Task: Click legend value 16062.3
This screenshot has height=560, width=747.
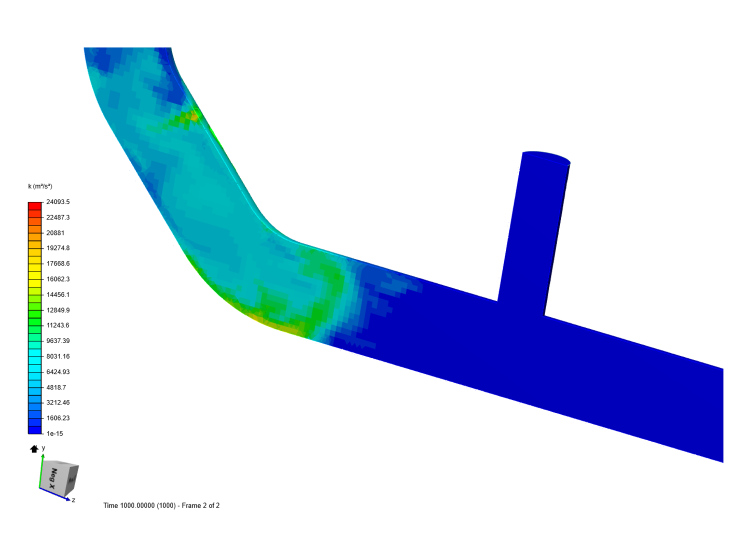Action: click(58, 279)
